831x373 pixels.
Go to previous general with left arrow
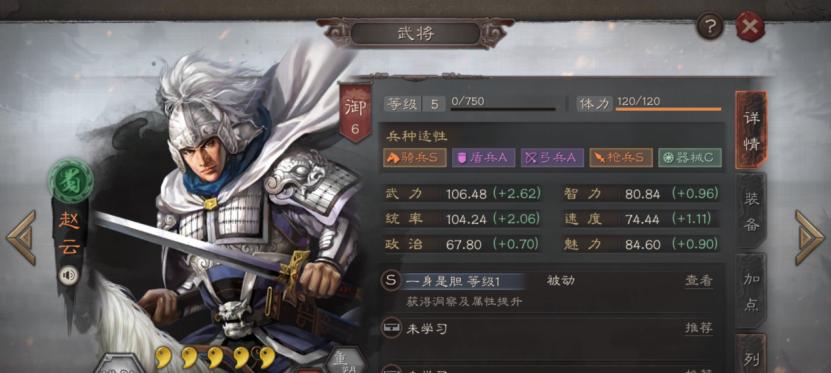tap(21, 237)
